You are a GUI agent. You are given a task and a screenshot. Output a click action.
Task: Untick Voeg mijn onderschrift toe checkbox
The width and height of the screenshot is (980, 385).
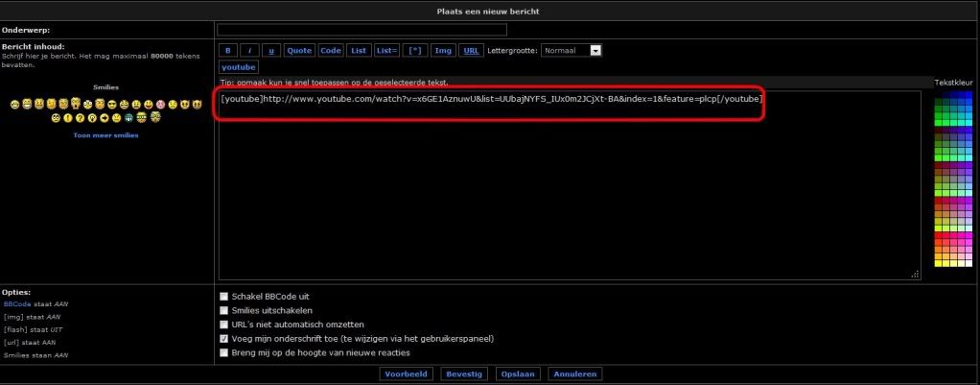coord(223,339)
